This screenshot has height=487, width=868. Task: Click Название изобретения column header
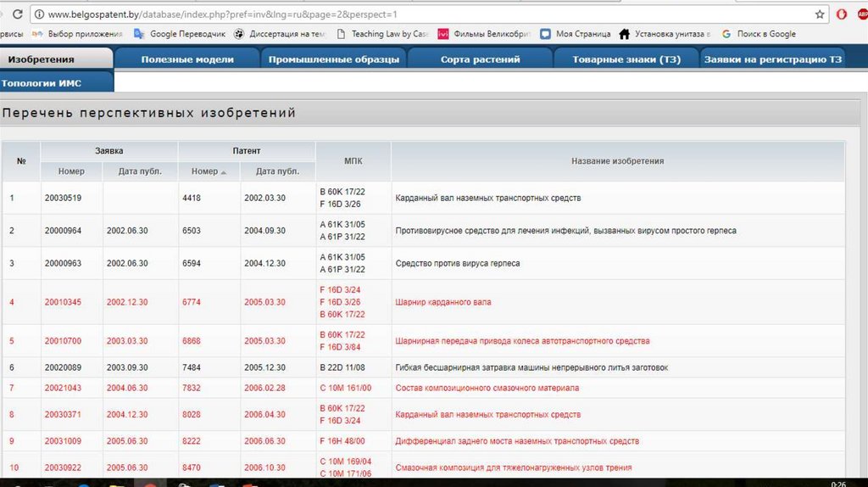[617, 160]
